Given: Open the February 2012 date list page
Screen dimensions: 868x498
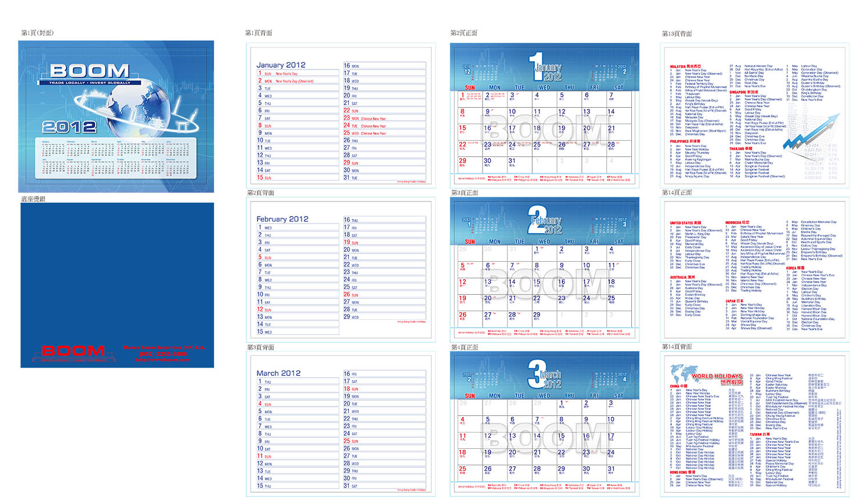Looking at the screenshot, I should point(341,269).
